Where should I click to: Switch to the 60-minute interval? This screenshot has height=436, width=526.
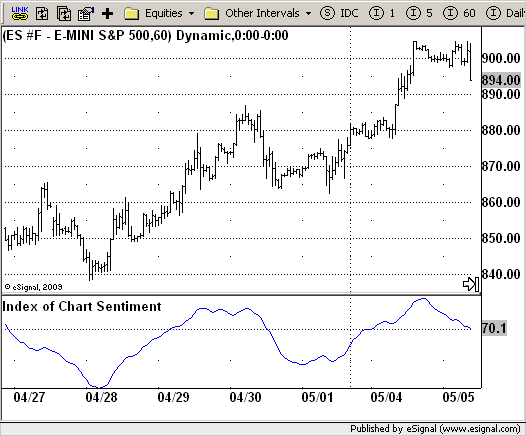[x=459, y=13]
